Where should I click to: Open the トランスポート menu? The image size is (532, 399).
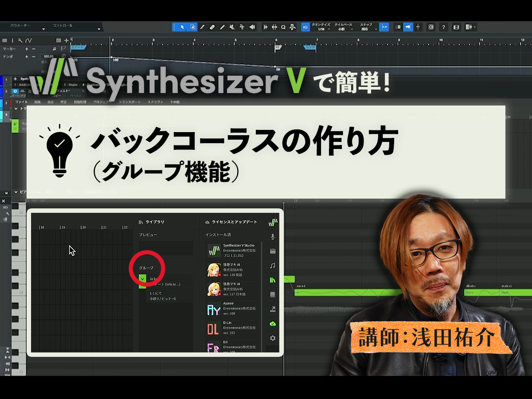(x=129, y=102)
